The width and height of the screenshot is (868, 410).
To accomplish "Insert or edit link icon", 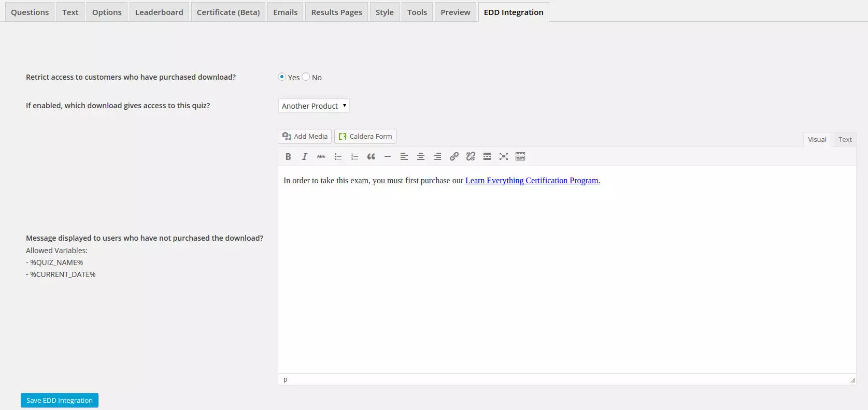I will coord(454,156).
